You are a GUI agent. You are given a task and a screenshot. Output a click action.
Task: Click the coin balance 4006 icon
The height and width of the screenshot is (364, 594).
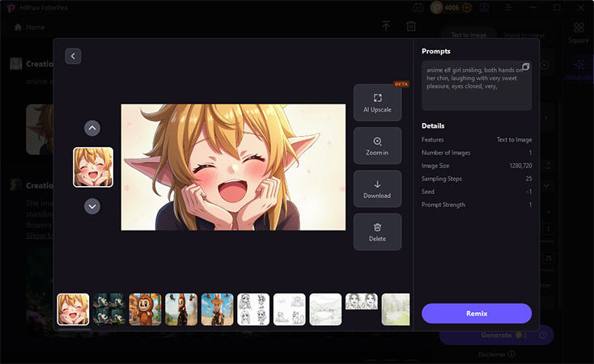click(436, 7)
